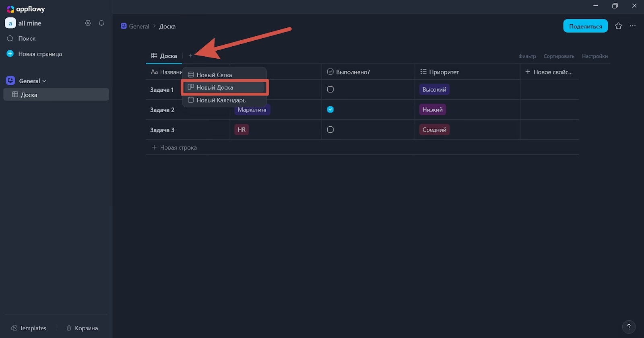
Task: Collapse the General space chevron
Action: point(44,81)
